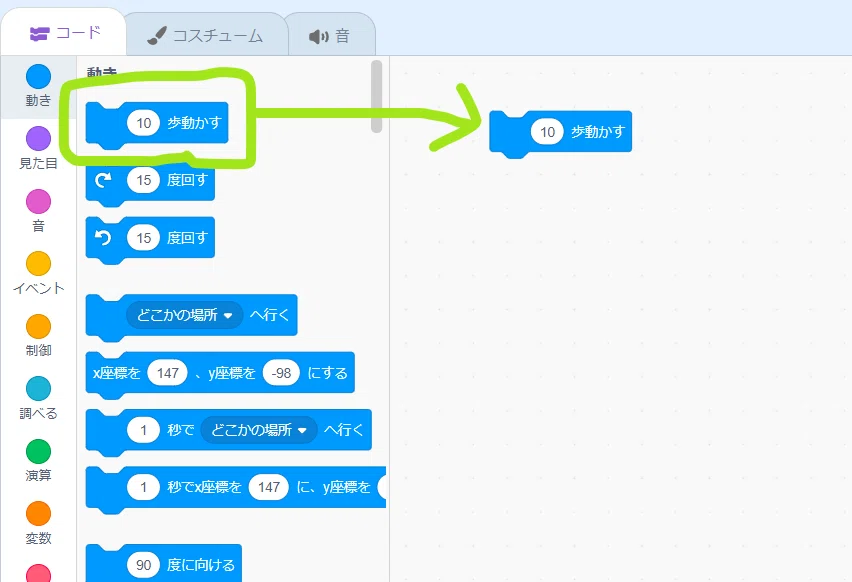The height and width of the screenshot is (582, 852).
Task: Click the 90 value in 度に向ける block
Action: (x=143, y=565)
